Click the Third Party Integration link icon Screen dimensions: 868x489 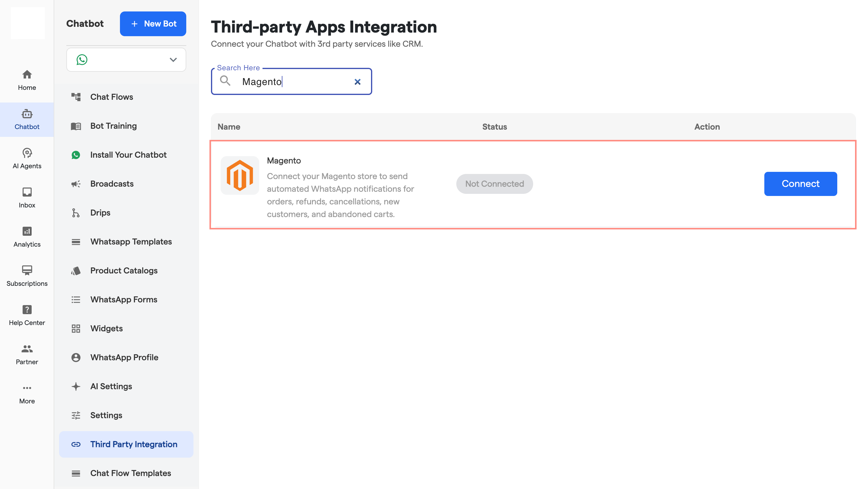click(x=76, y=444)
